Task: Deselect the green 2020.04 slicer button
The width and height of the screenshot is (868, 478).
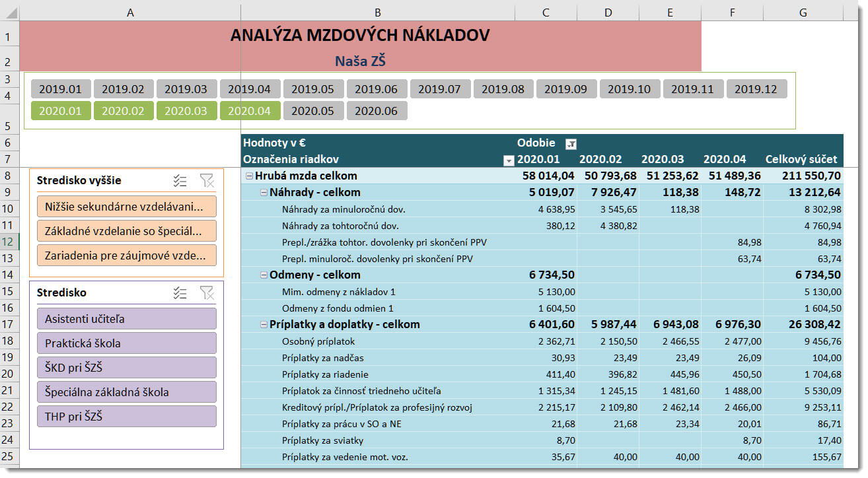Action: (x=250, y=111)
